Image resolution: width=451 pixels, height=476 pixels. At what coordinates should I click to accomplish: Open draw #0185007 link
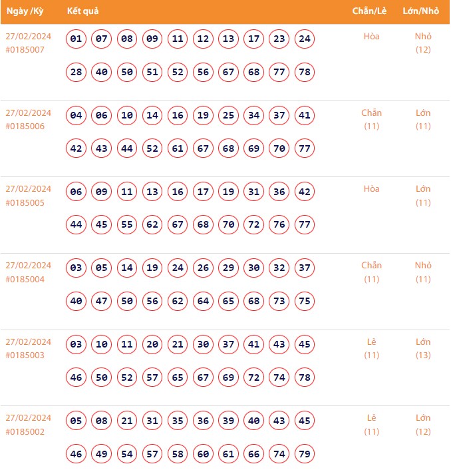tap(25, 50)
